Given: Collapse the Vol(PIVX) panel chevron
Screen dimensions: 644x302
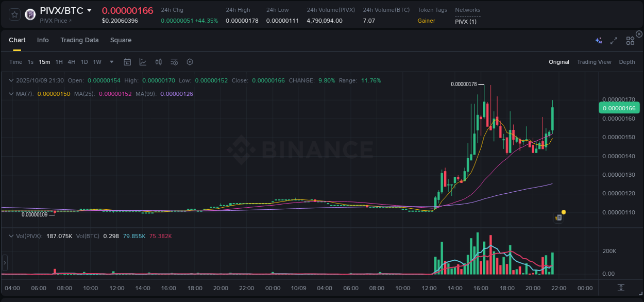Looking at the screenshot, I should 11,236.
